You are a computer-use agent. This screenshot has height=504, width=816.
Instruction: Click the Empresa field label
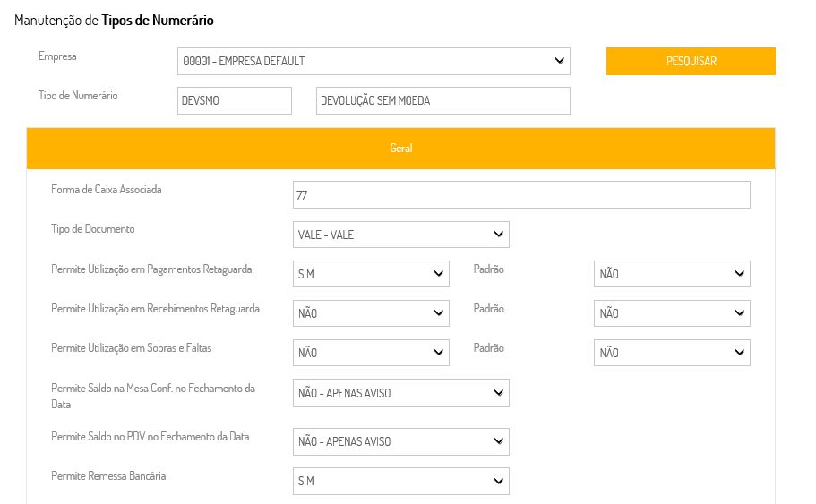(57, 56)
